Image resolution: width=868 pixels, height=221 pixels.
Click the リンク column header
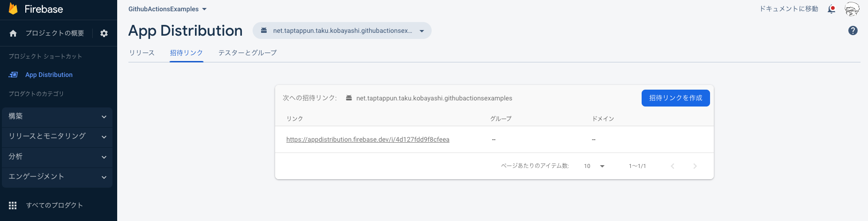[295, 119]
